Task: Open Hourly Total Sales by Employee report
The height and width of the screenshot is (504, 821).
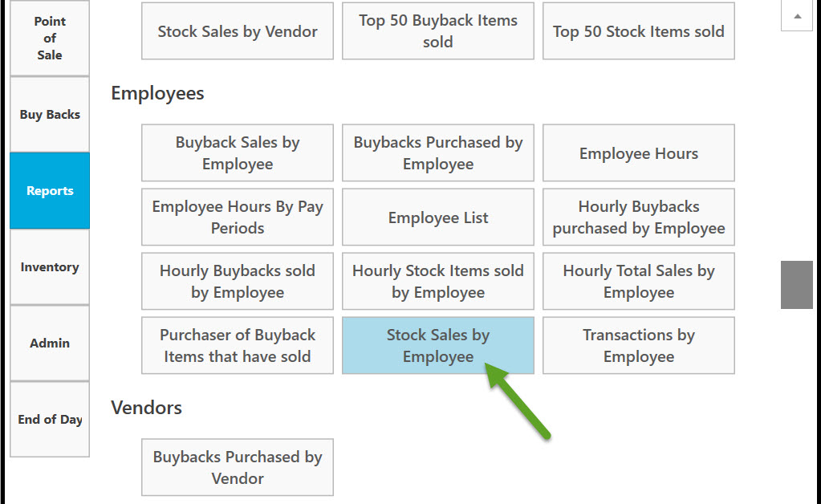Action: [x=639, y=281]
